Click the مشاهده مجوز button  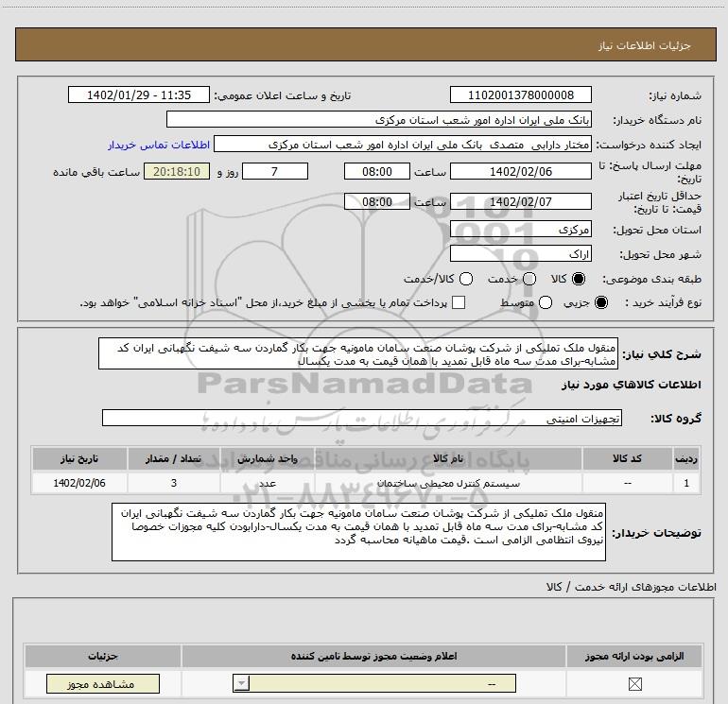click(103, 683)
